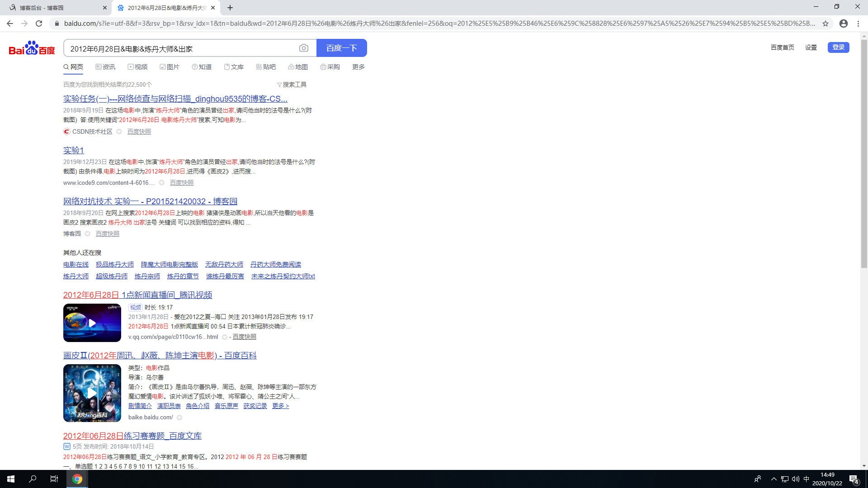Open the notification center icon

click(x=854, y=479)
